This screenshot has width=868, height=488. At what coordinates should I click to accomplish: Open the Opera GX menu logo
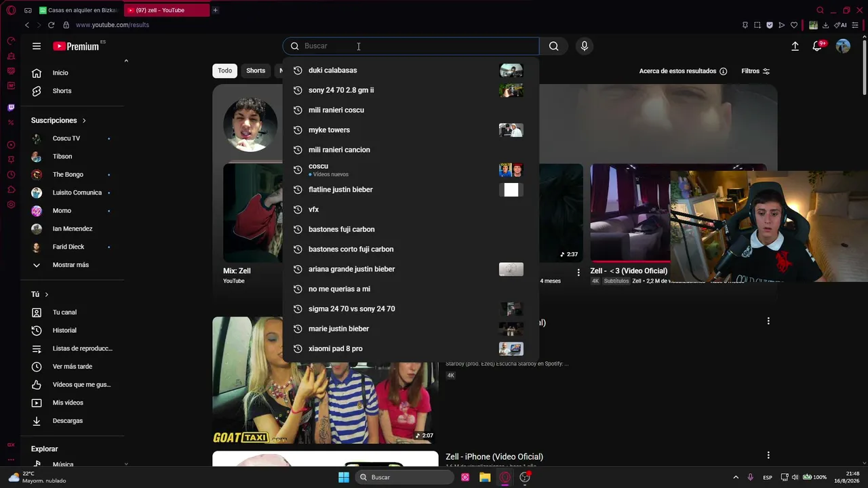tap(11, 10)
